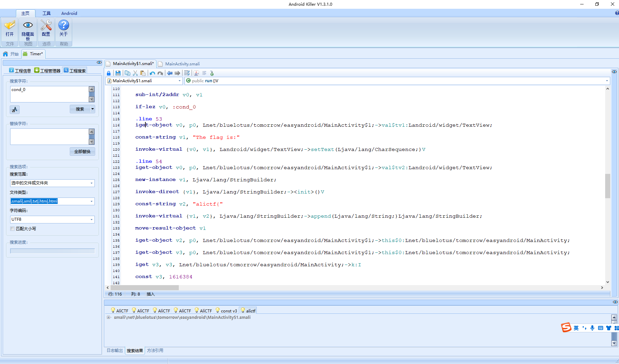Viewport: 619px width, 364px height.
Task: Select the 工程搜索 panel tab
Action: [75, 70]
